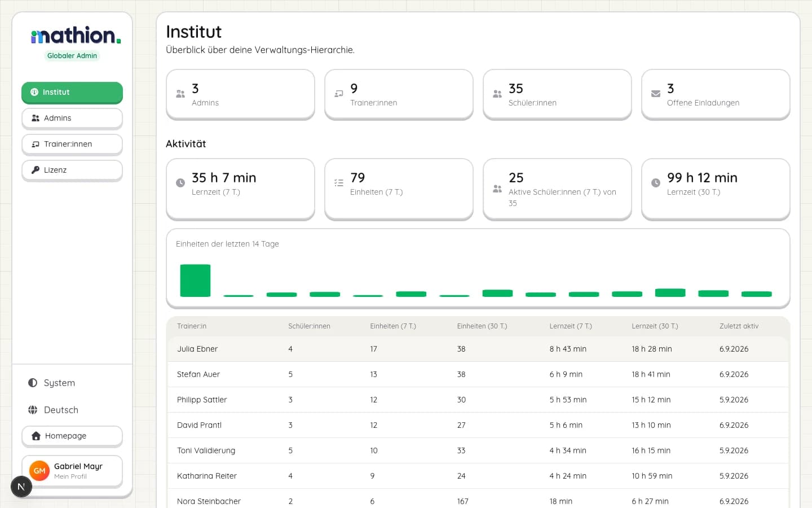Click the Lizenz key icon
This screenshot has height=508, width=812.
36,170
